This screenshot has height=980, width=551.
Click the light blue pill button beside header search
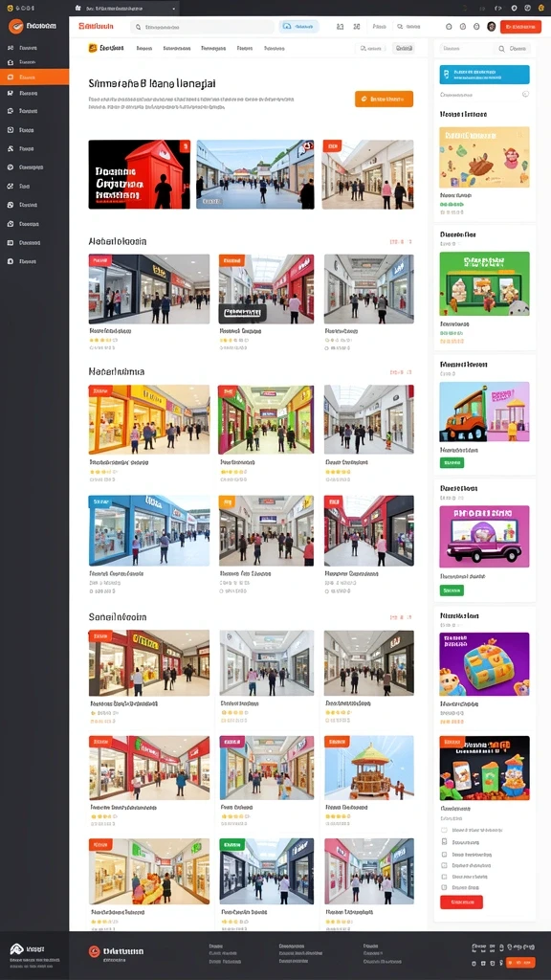coord(298,26)
